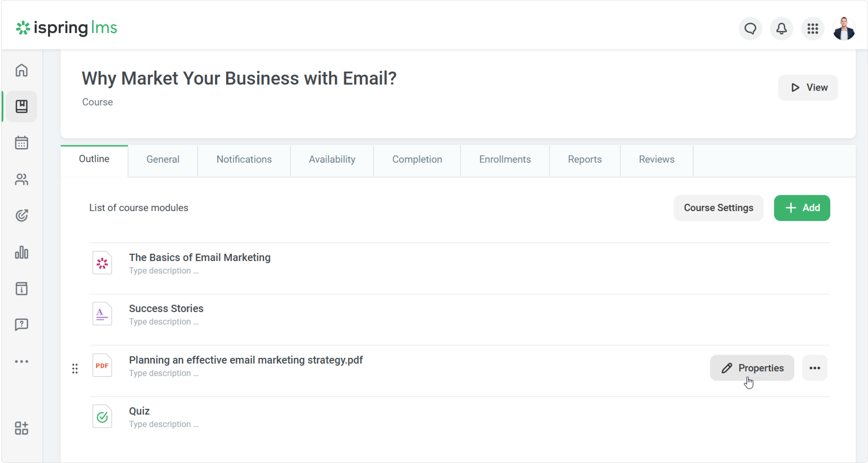Click the notifications bell icon

[x=781, y=29]
